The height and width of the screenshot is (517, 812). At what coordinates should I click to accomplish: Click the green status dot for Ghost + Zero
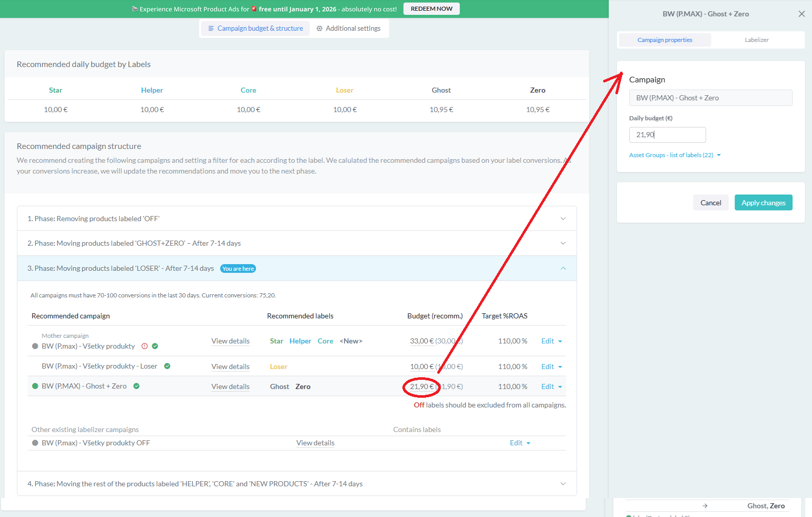[x=35, y=386]
